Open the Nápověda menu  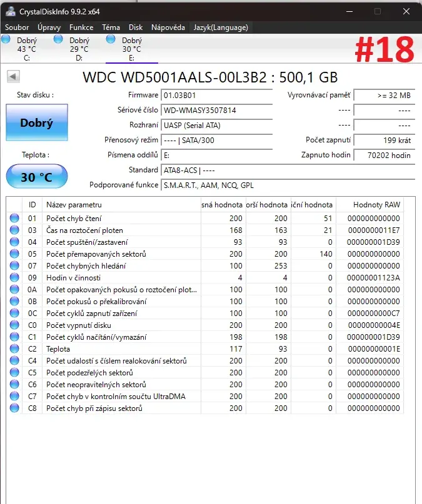click(168, 27)
